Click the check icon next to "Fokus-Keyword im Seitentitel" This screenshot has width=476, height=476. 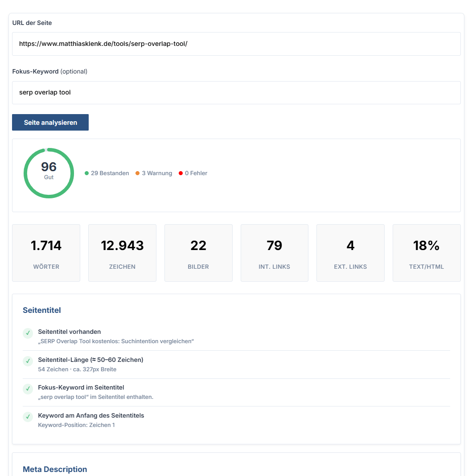coord(28,389)
